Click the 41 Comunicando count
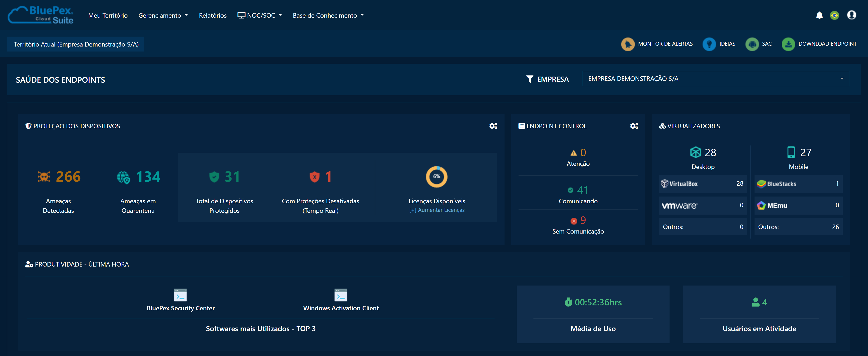The height and width of the screenshot is (356, 868). pyautogui.click(x=583, y=190)
